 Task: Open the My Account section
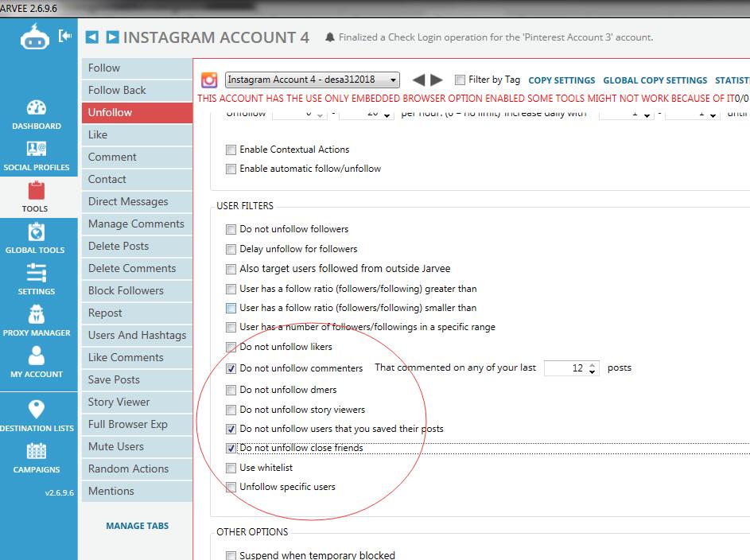(x=37, y=363)
